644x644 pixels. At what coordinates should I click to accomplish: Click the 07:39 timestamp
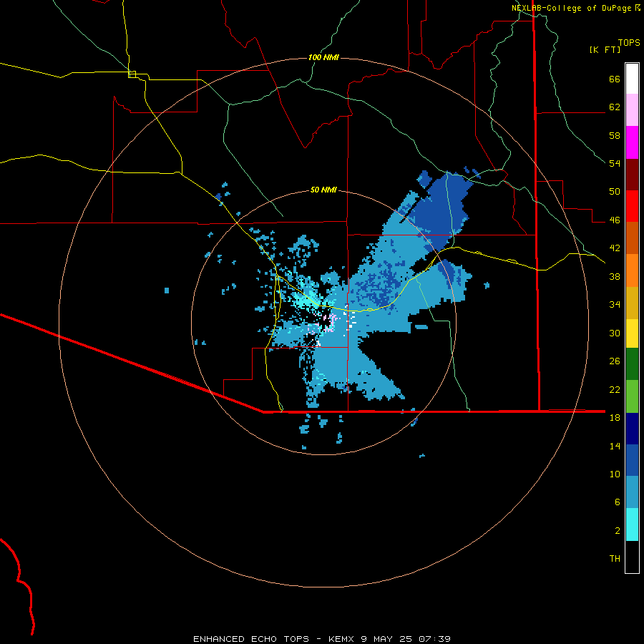click(434, 639)
